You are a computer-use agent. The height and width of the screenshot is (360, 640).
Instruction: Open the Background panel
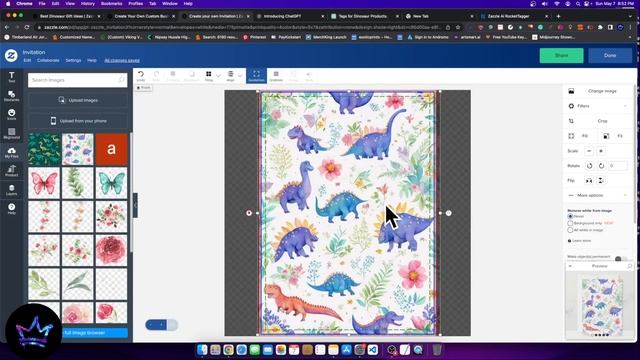pos(11,133)
